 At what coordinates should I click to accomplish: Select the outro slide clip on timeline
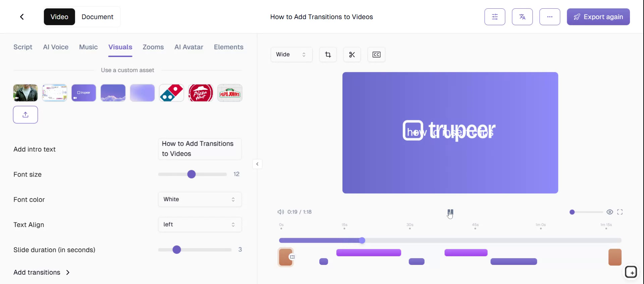pos(615,257)
